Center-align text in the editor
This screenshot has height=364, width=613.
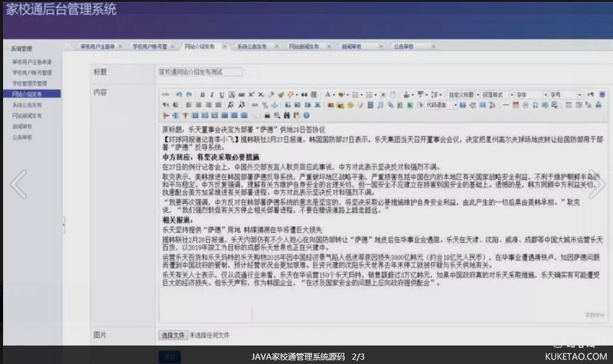199,105
